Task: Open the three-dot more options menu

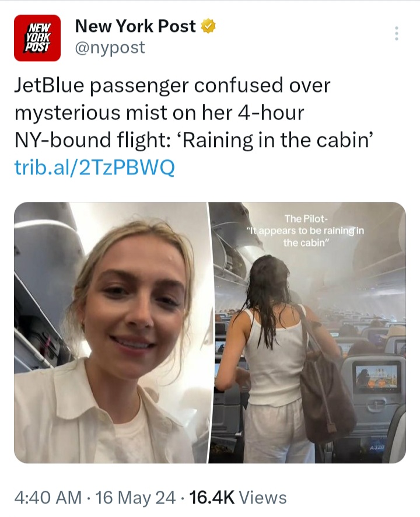Action: tap(397, 33)
